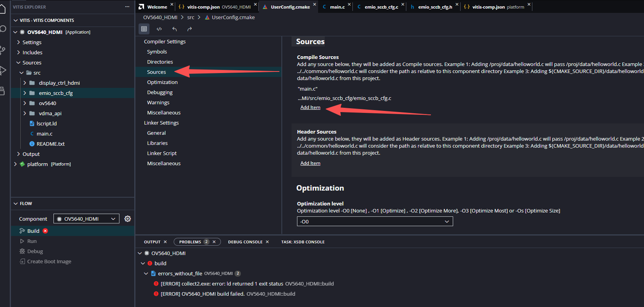Close the Welcome tab
The image size is (644, 307).
click(172, 4)
